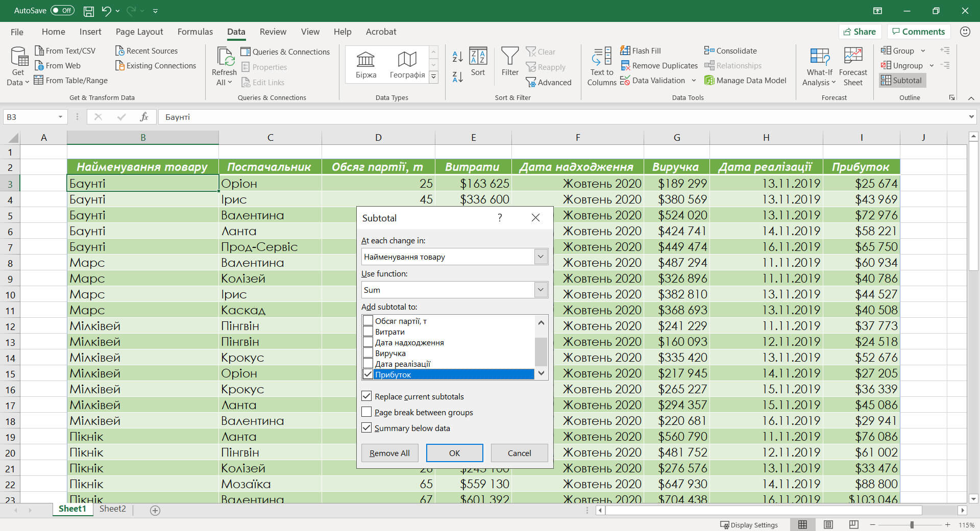980x531 pixels.
Task: Adjust the zoom level slider
Action: [x=912, y=525]
